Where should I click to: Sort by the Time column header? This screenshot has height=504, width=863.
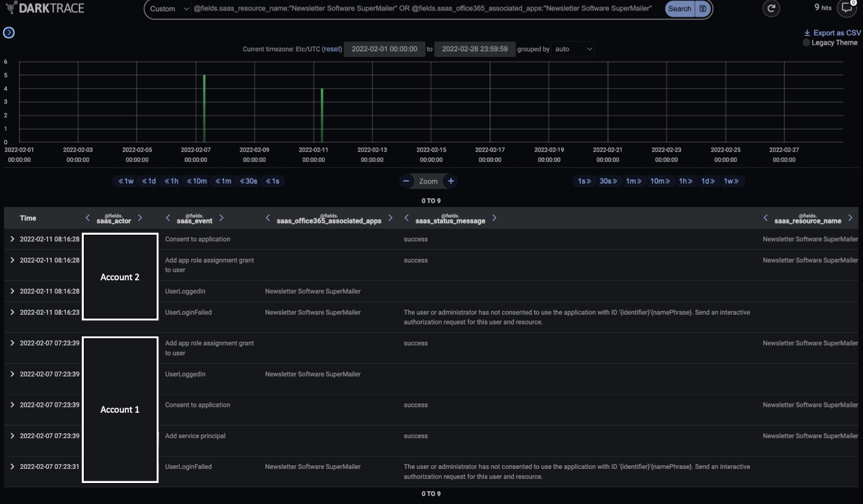point(28,218)
